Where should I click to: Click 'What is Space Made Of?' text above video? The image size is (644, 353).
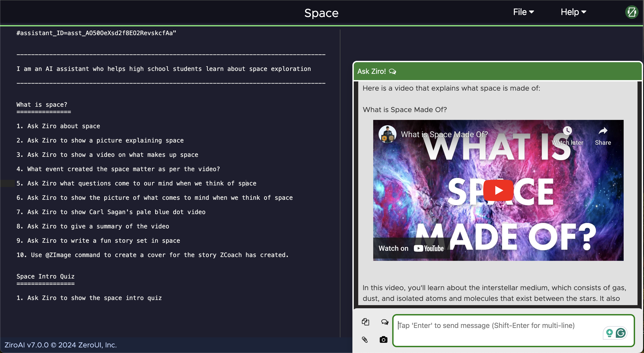coord(405,110)
